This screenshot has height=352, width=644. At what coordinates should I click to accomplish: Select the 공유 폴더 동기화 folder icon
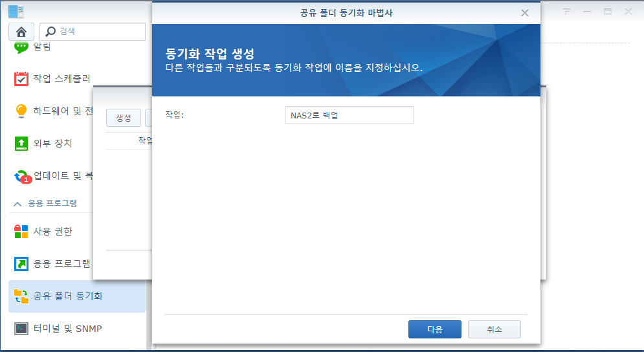[21, 296]
